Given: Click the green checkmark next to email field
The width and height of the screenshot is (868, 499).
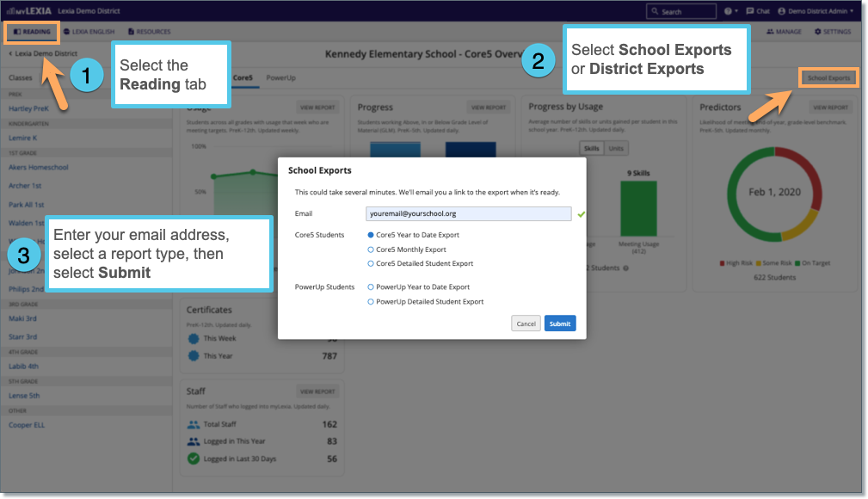Looking at the screenshot, I should 582,213.
